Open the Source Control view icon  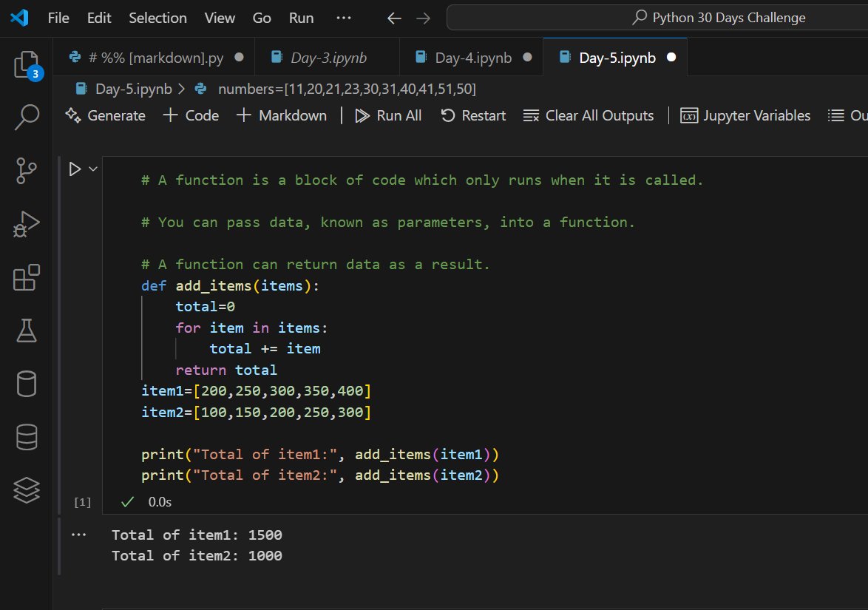coord(27,171)
